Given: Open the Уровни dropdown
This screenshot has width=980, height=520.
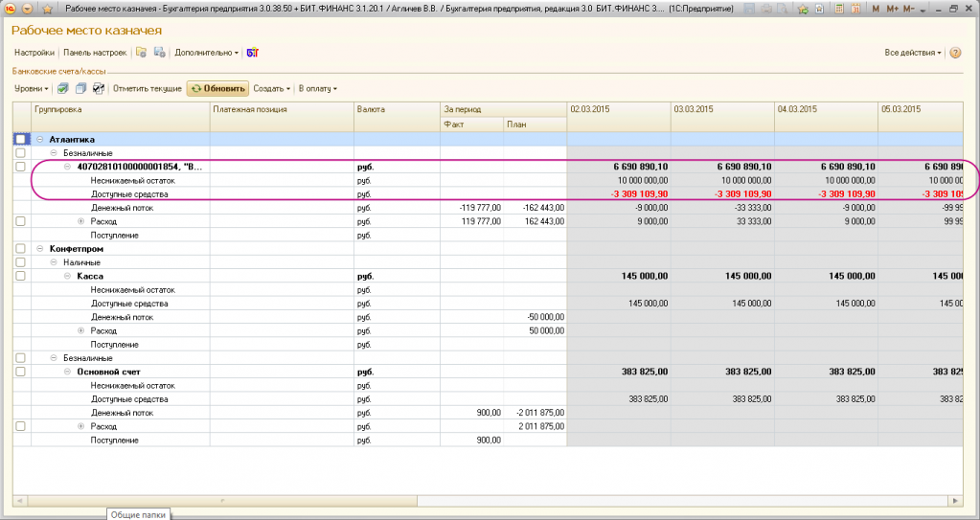Looking at the screenshot, I should point(31,88).
